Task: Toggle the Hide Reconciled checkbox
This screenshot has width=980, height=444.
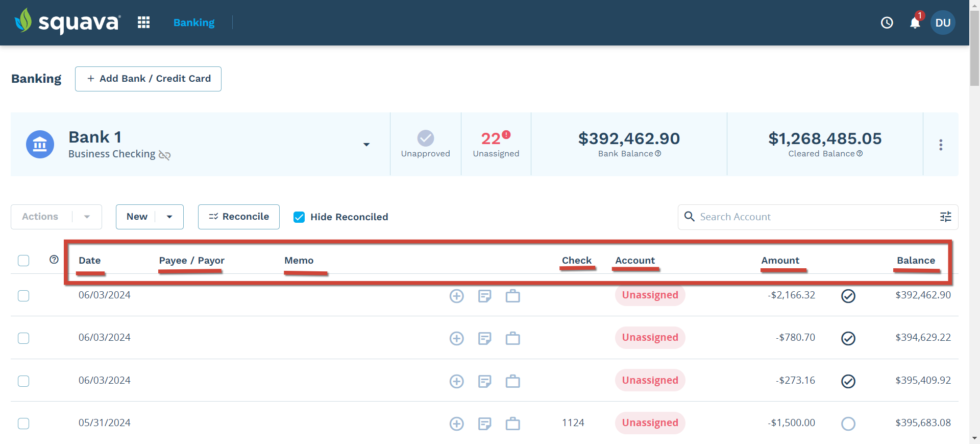Action: coord(299,217)
